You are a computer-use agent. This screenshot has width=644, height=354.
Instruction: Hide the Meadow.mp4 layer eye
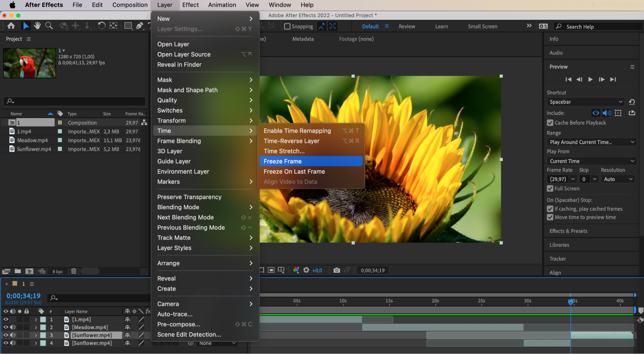6,327
